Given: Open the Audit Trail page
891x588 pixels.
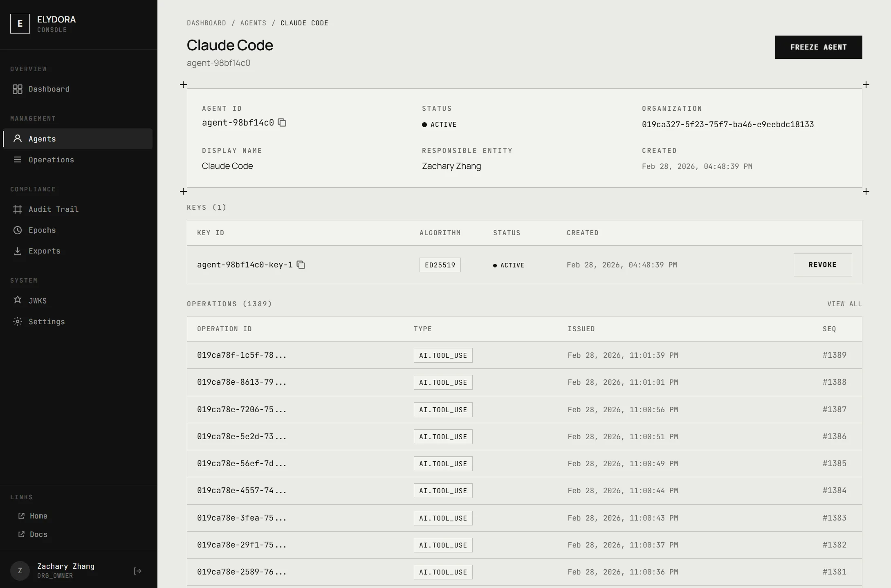Looking at the screenshot, I should (x=53, y=209).
